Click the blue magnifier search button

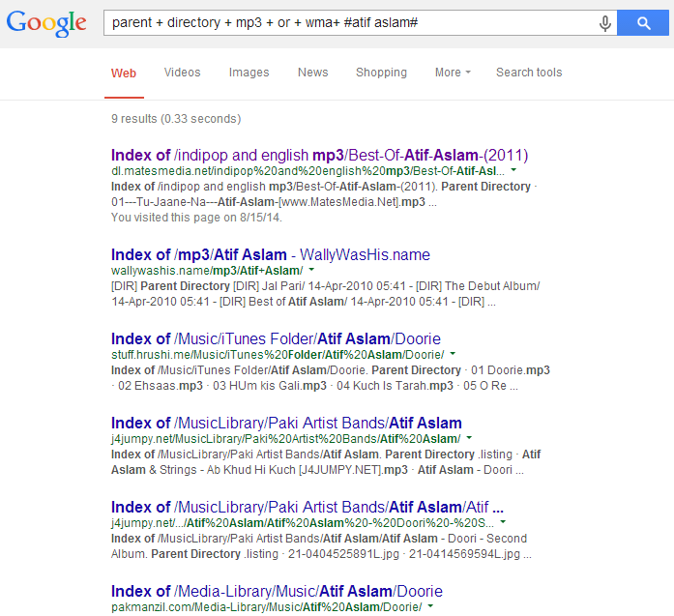[x=643, y=23]
